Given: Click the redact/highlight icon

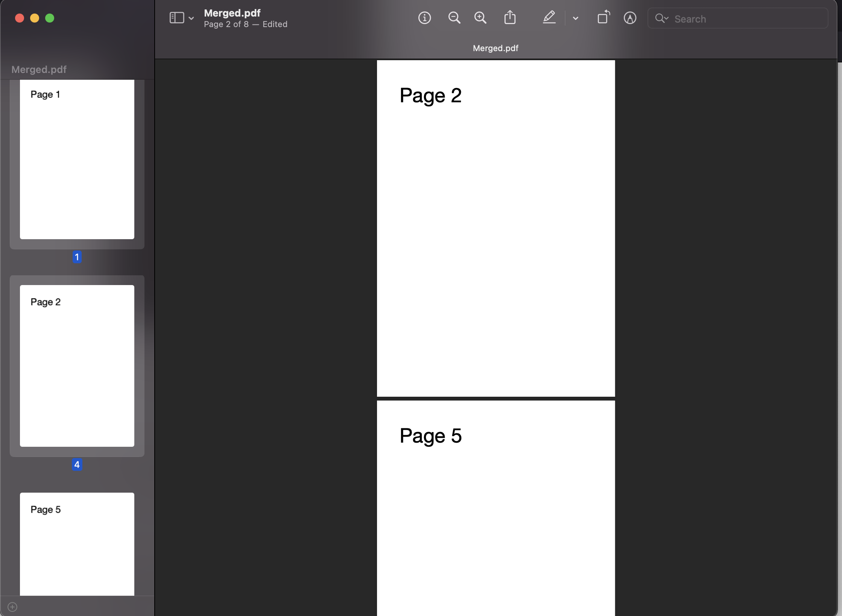Looking at the screenshot, I should [549, 18].
